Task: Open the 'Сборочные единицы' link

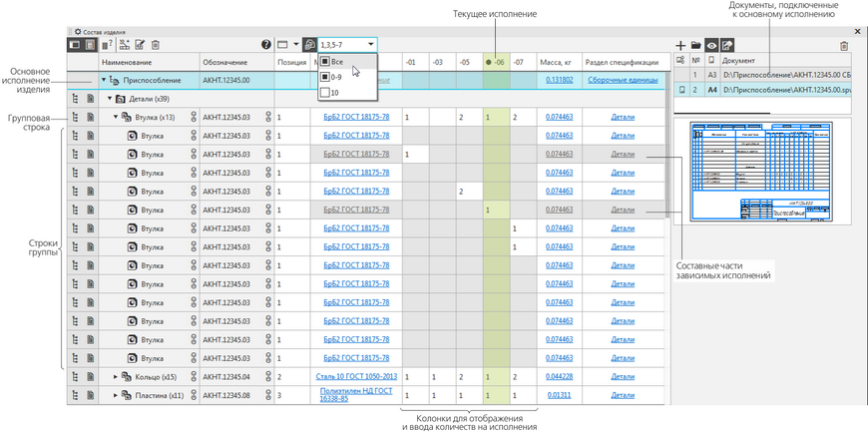Action: pos(623,80)
